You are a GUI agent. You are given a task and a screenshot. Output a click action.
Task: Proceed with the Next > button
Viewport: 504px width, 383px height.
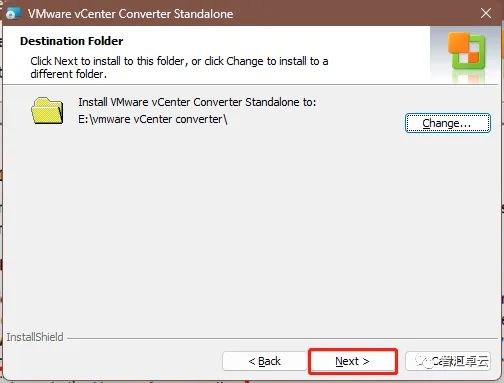pyautogui.click(x=353, y=361)
